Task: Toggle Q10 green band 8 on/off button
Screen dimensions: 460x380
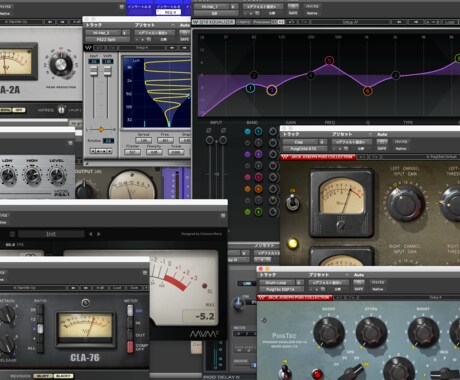Action: pyautogui.click(x=247, y=212)
